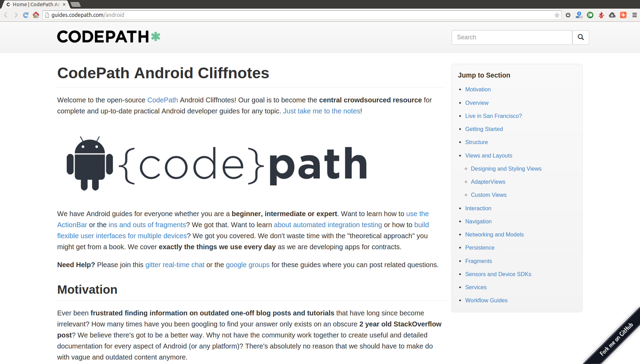Click the 'CodePath Android Cliffnotes' heading

(x=163, y=73)
